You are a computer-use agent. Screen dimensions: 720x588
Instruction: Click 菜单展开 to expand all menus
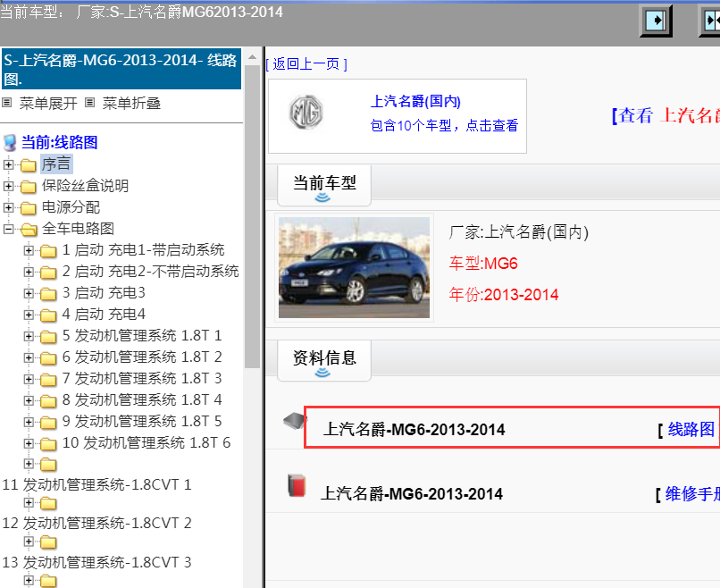(48, 103)
